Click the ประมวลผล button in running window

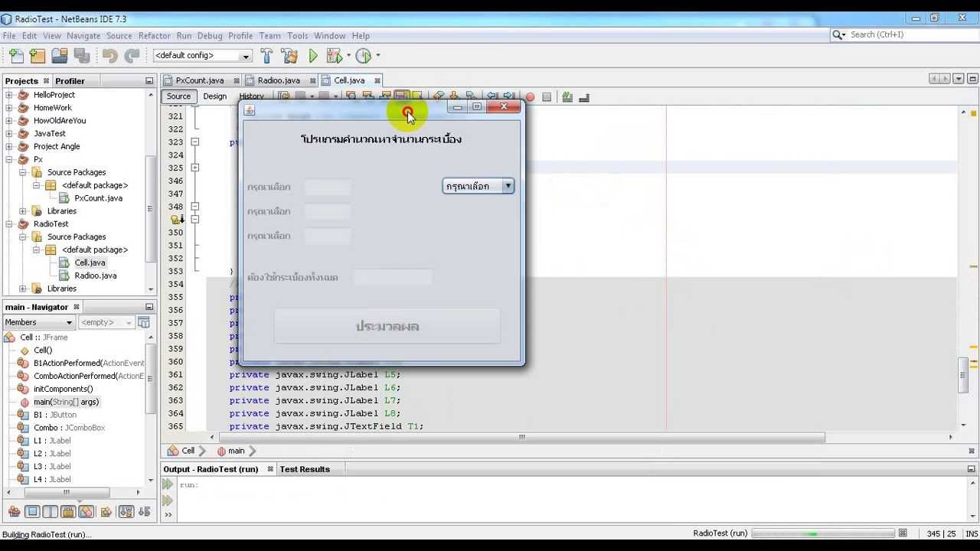(x=387, y=326)
